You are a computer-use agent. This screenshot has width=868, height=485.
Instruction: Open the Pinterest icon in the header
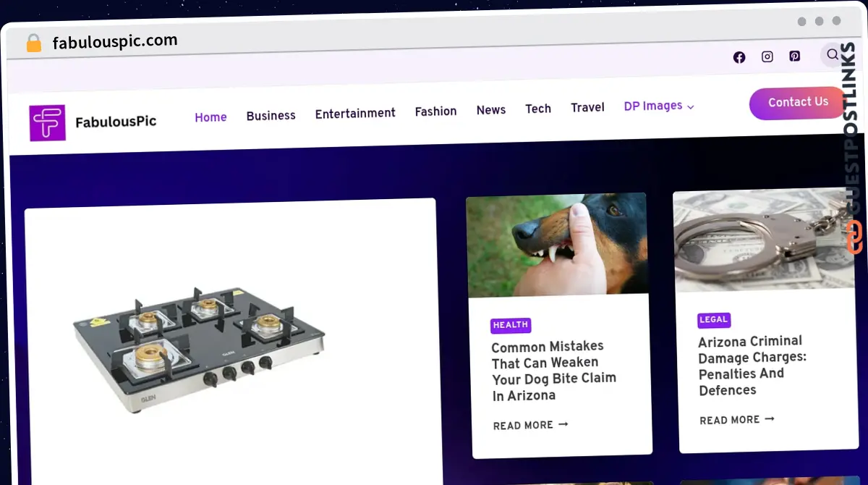(794, 56)
